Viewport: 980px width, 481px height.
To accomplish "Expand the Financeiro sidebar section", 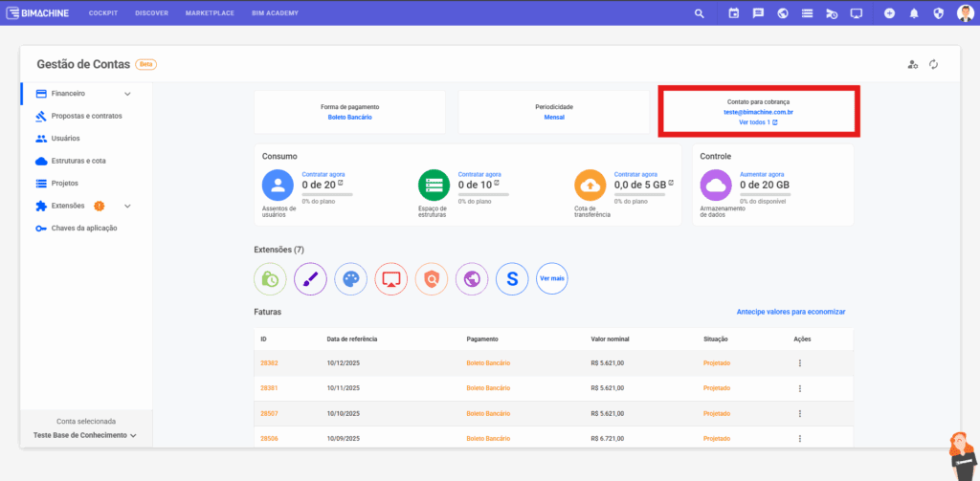I will (127, 94).
